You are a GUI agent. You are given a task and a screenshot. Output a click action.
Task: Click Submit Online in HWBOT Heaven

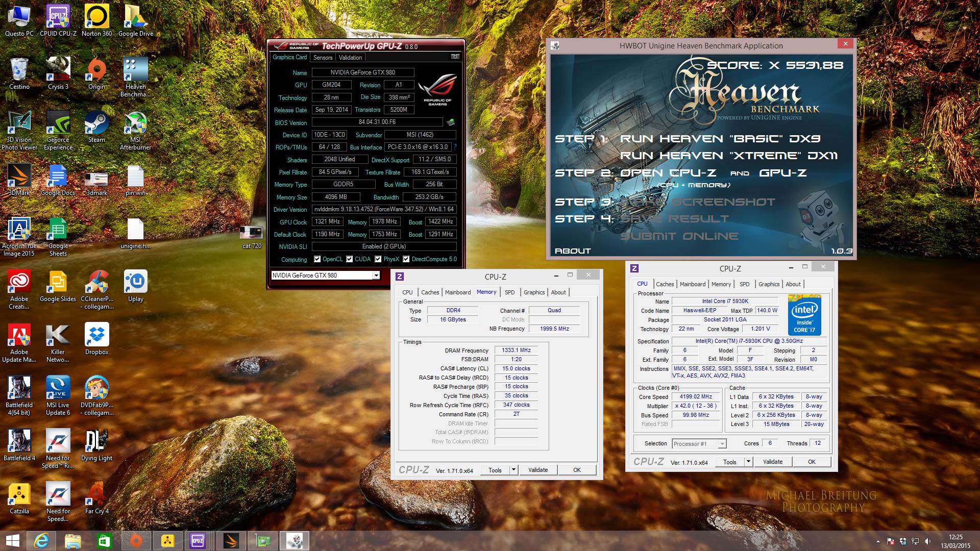click(x=679, y=236)
